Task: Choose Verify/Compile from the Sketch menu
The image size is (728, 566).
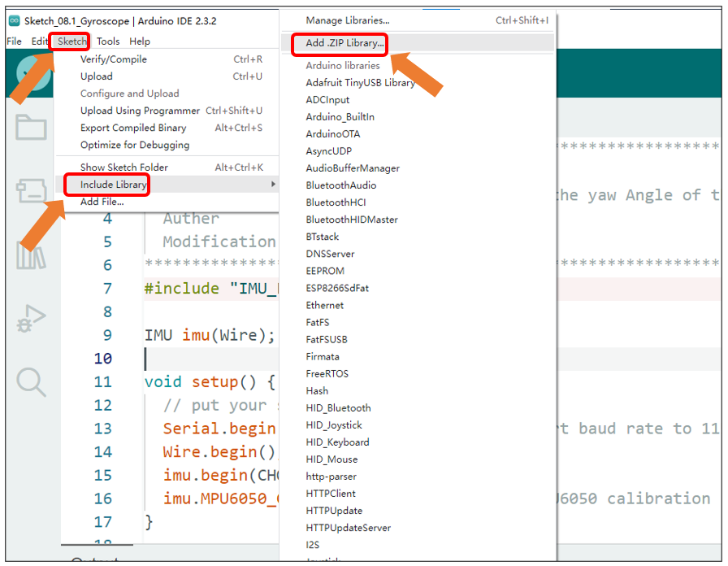Action: (x=167, y=59)
